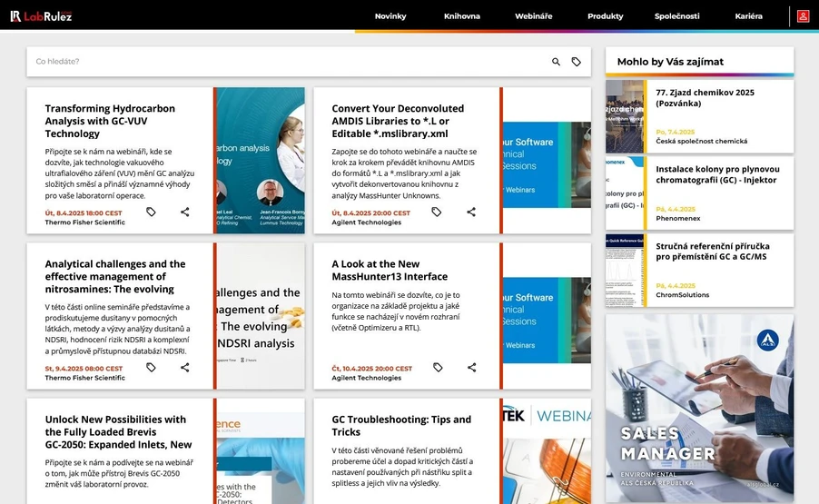Click AMDIS card Software Sessions image
Screen dimensions: 819x504
click(547, 164)
